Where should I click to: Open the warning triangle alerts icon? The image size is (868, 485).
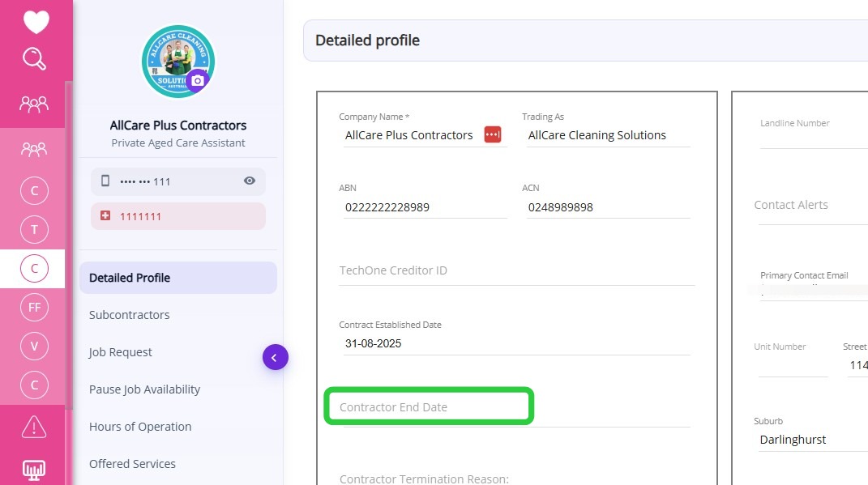click(34, 426)
